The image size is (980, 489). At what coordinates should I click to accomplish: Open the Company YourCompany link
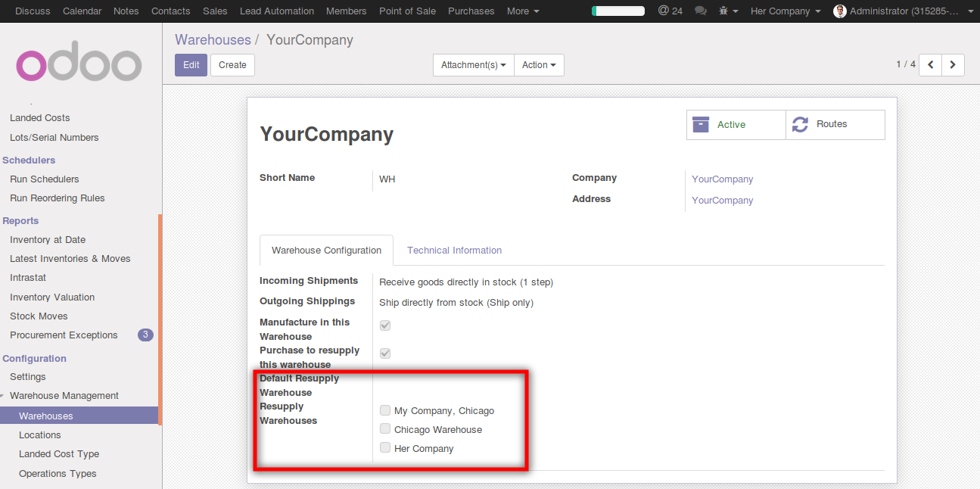coord(723,179)
